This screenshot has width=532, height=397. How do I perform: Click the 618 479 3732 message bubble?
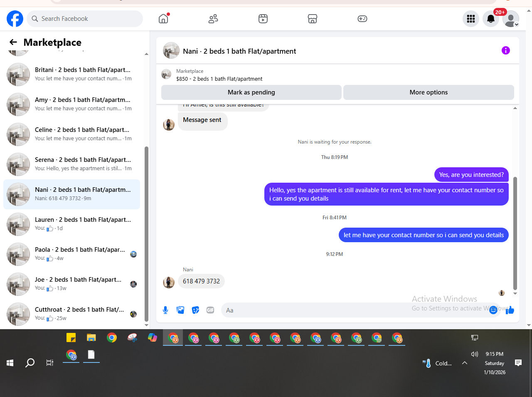201,281
